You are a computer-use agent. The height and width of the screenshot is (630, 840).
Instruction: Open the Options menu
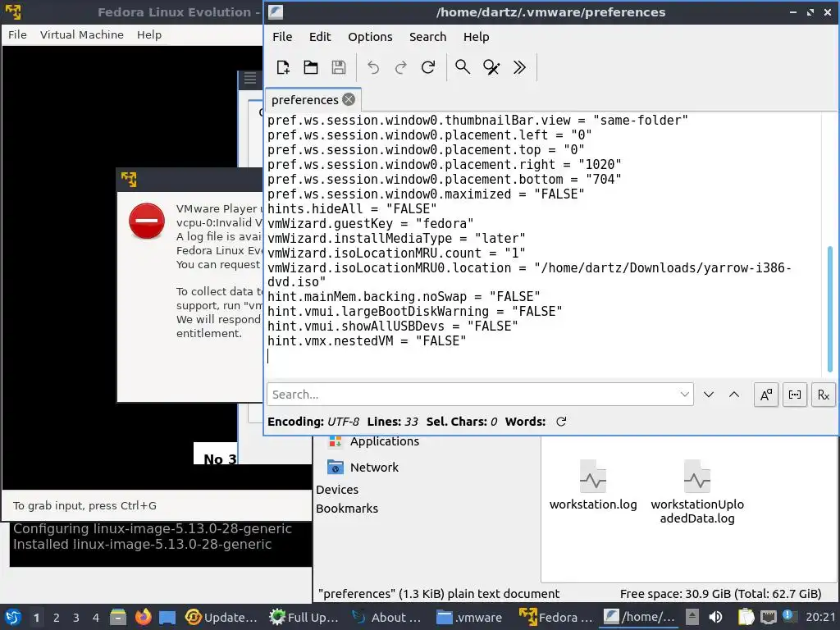click(370, 37)
